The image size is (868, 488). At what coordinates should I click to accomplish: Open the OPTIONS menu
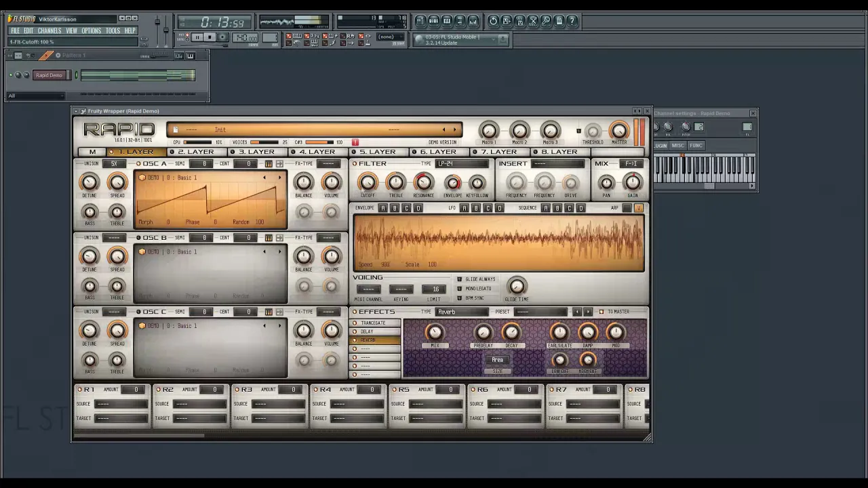coord(92,30)
